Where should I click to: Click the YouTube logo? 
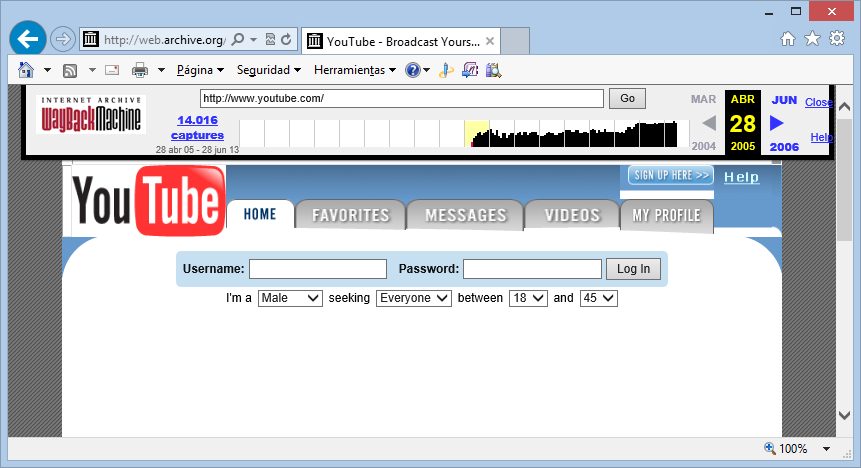tap(148, 201)
